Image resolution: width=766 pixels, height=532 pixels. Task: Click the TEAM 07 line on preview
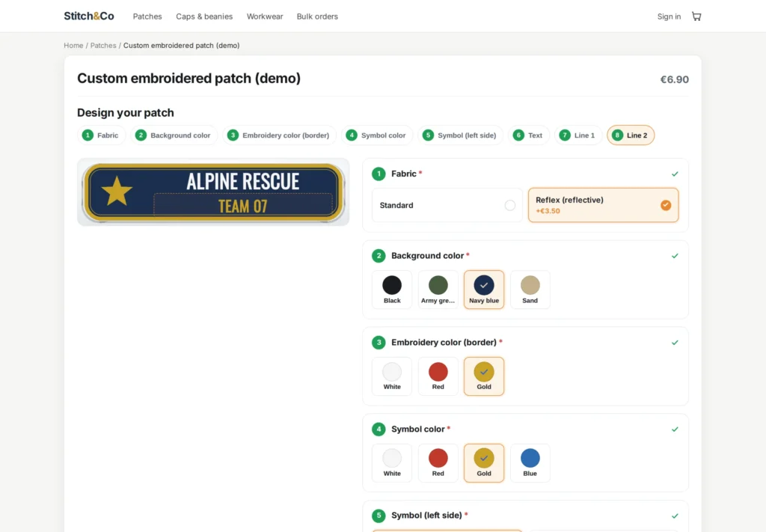[x=243, y=207]
